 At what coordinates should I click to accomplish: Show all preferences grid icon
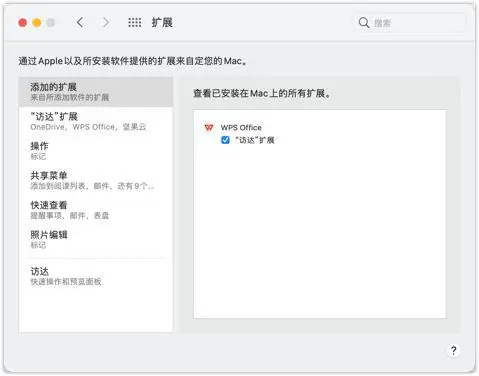tap(135, 23)
